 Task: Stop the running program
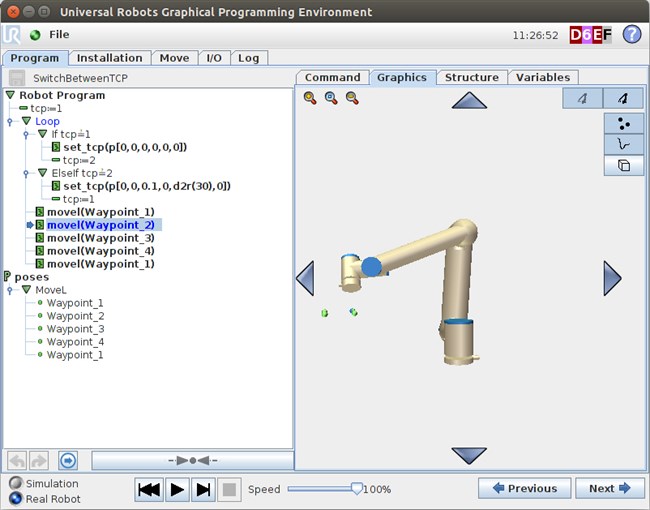pyautogui.click(x=229, y=490)
